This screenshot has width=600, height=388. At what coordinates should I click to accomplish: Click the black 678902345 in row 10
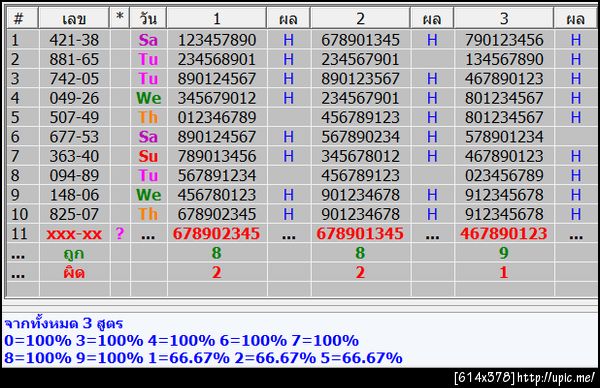click(x=217, y=214)
